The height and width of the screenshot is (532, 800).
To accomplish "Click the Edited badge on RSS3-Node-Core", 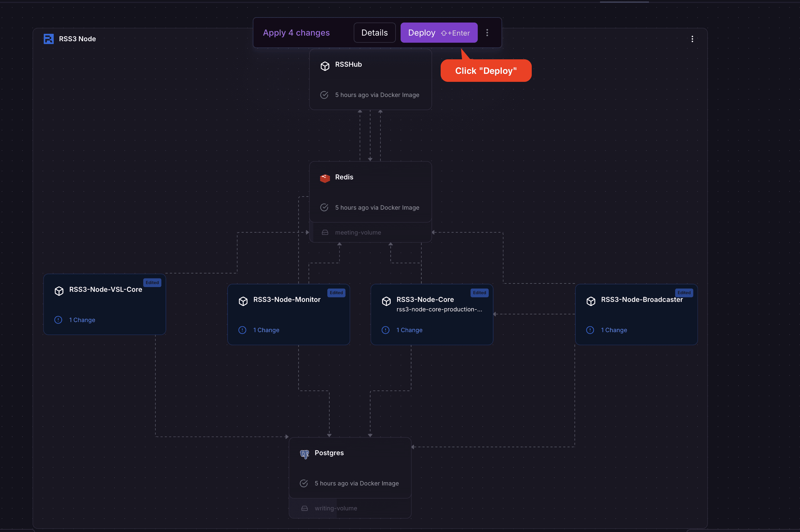I will coord(480,293).
